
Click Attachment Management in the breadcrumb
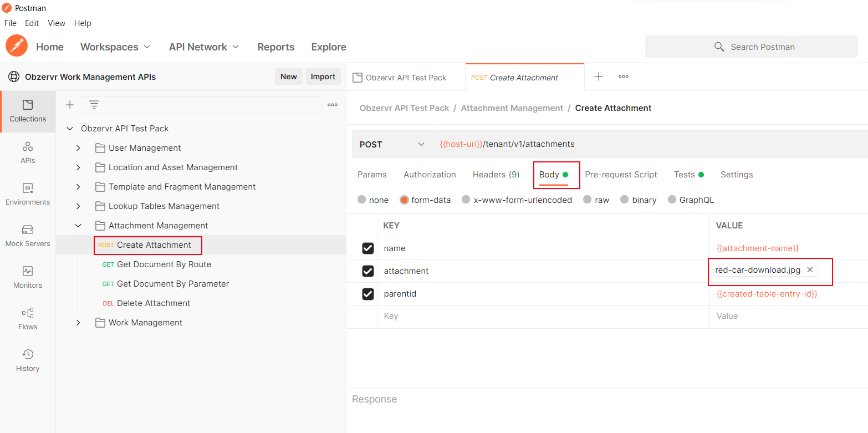(x=512, y=108)
